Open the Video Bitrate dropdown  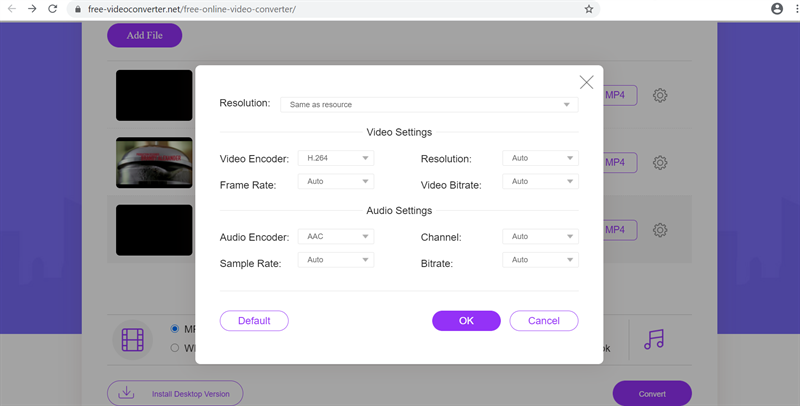[x=540, y=182]
